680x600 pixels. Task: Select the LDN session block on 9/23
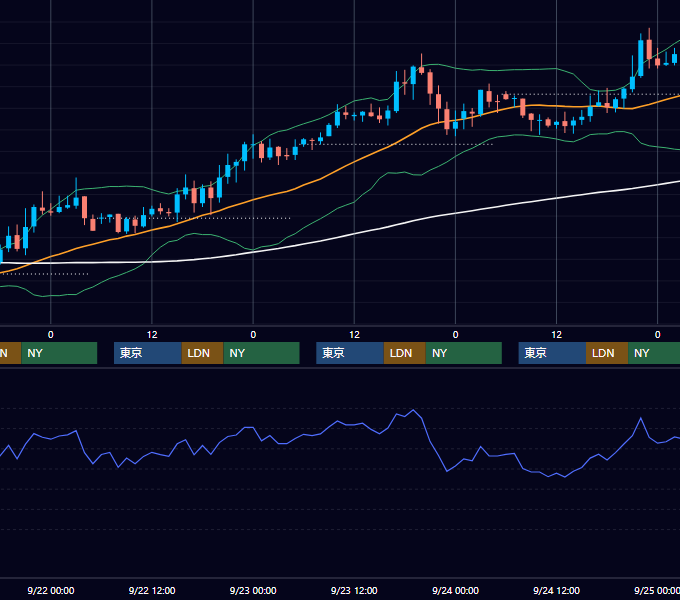point(405,353)
